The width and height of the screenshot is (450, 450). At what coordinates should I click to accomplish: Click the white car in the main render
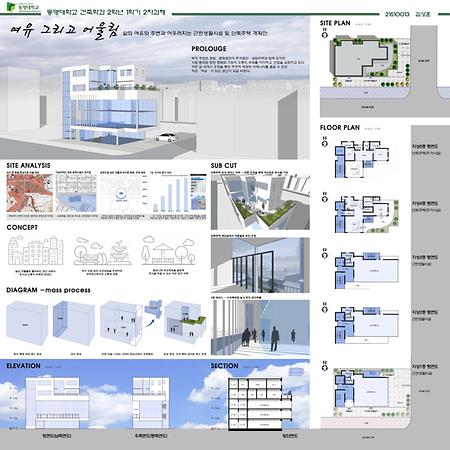(166, 138)
